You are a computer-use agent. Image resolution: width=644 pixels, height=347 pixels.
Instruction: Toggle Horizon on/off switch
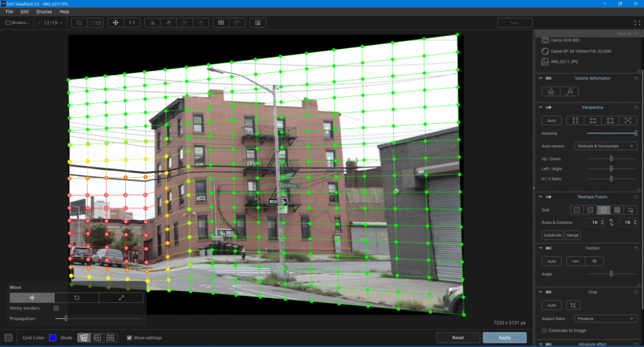pos(548,248)
